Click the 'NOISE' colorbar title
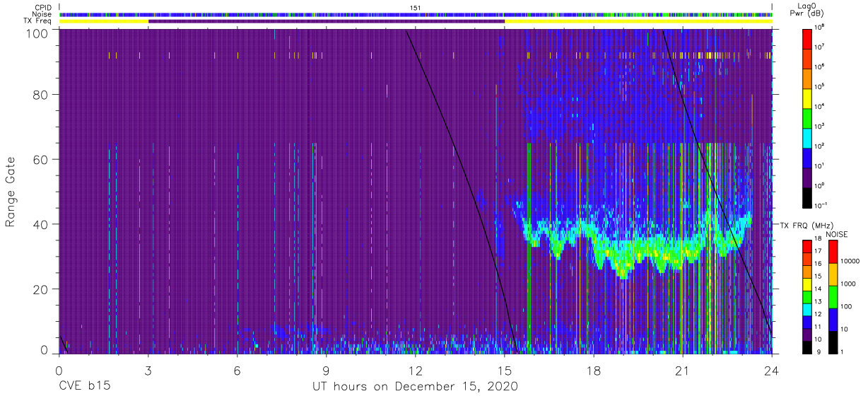This screenshot has width=868, height=401. tap(836, 233)
